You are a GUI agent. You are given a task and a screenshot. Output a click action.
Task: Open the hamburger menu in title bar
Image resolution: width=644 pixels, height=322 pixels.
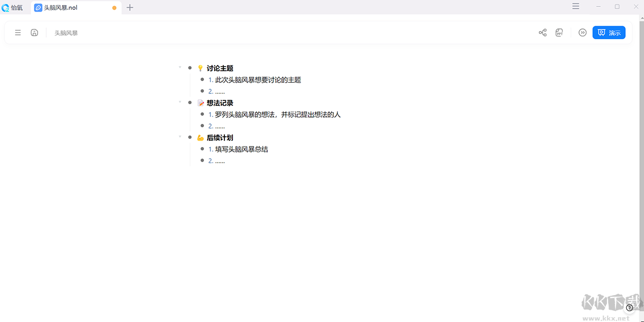click(576, 6)
